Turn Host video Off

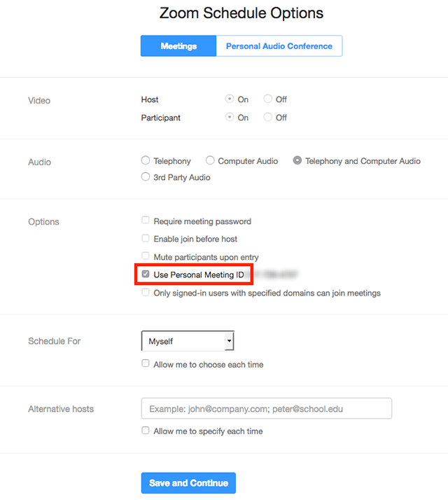[268, 99]
